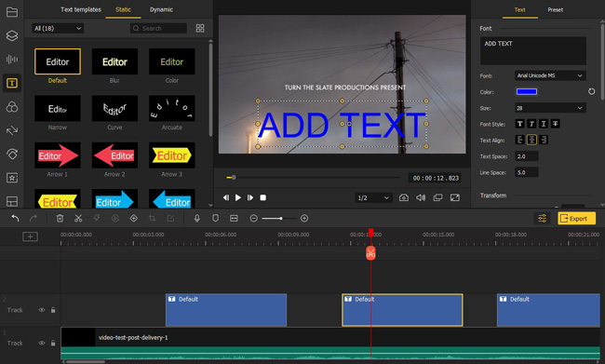
Task: Take a snapshot with camera icon
Action: (404, 197)
